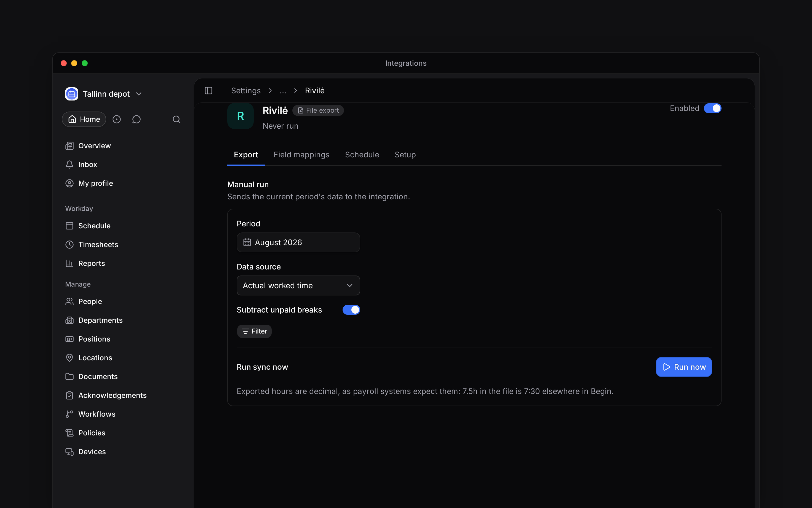Click the "Sends the current period's data" description
Screen dimensions: 812x508
pyautogui.click(x=319, y=197)
